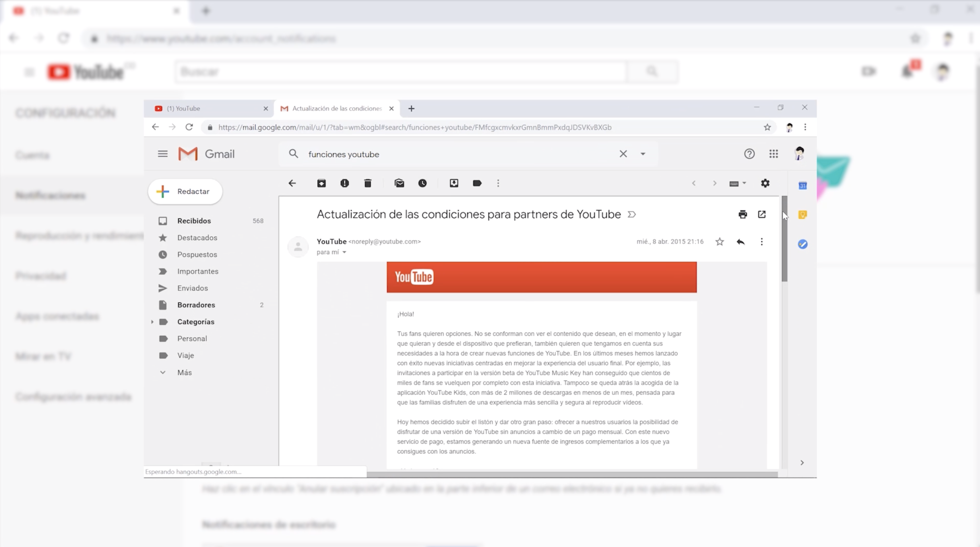This screenshot has height=547, width=980.
Task: Open the Gmail main menu hamburger
Action: pos(162,154)
